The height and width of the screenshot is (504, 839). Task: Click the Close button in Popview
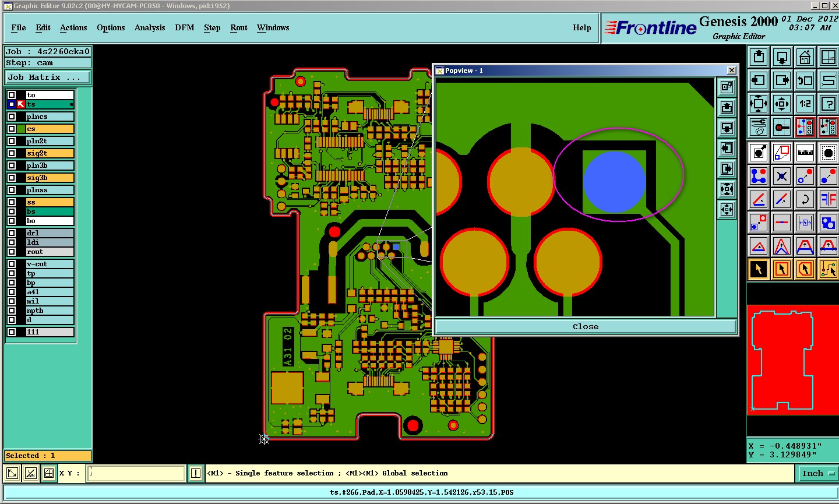pos(586,326)
